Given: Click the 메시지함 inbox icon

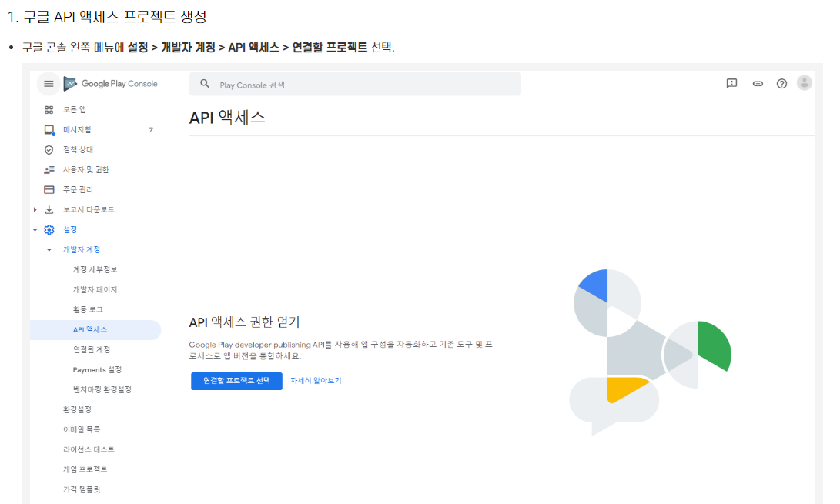Looking at the screenshot, I should coord(49,130).
